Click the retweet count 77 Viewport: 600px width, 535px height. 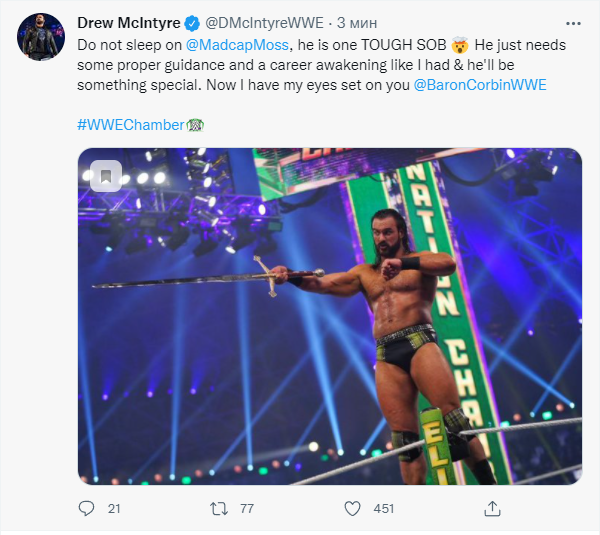pyautogui.click(x=246, y=509)
